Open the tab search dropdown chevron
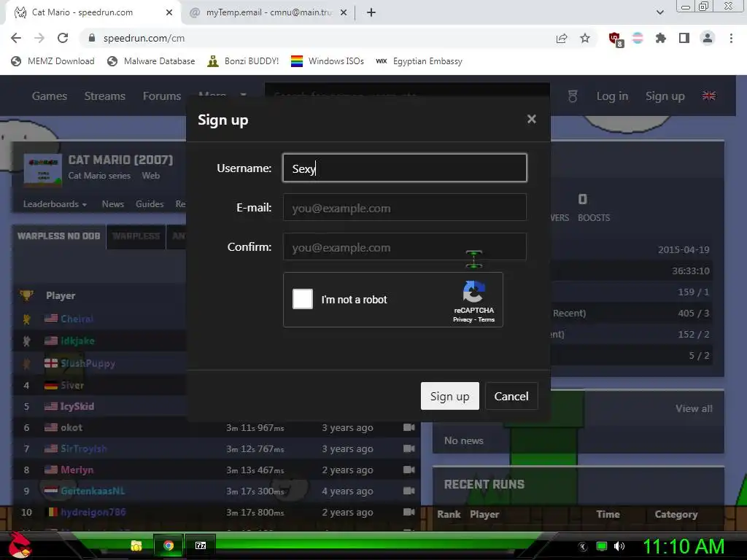The width and height of the screenshot is (747, 560). (x=659, y=12)
